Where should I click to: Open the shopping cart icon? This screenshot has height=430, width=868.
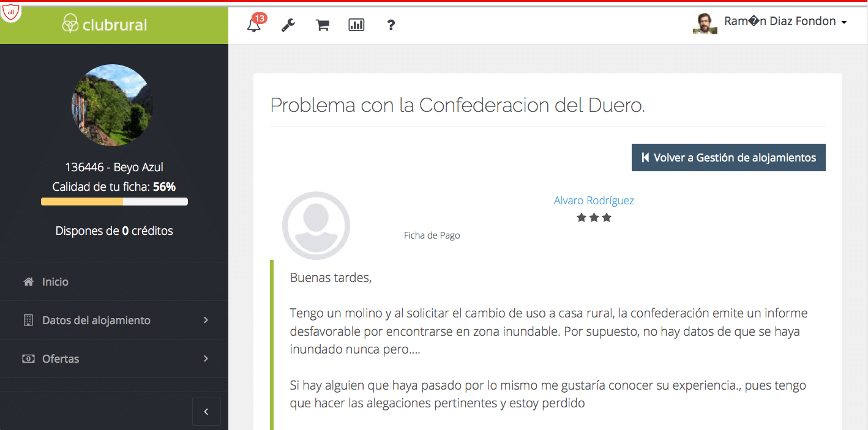coord(322,25)
